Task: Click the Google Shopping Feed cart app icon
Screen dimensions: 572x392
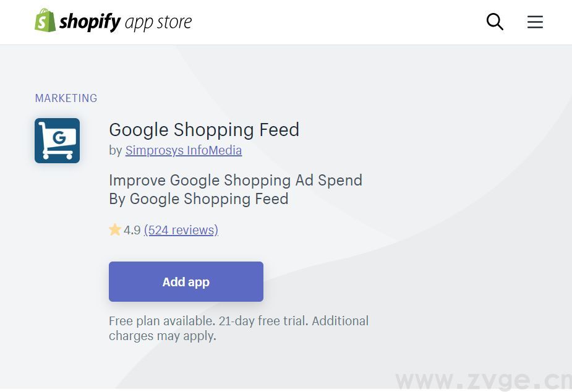Action: [57, 140]
